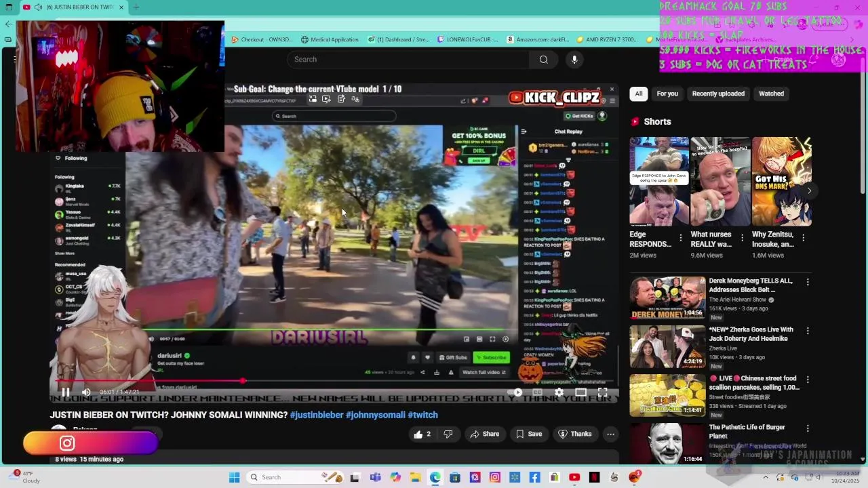The image size is (868, 488).
Task: Open Why Zenitsu, Inosuke short thumbnail
Action: tap(782, 181)
